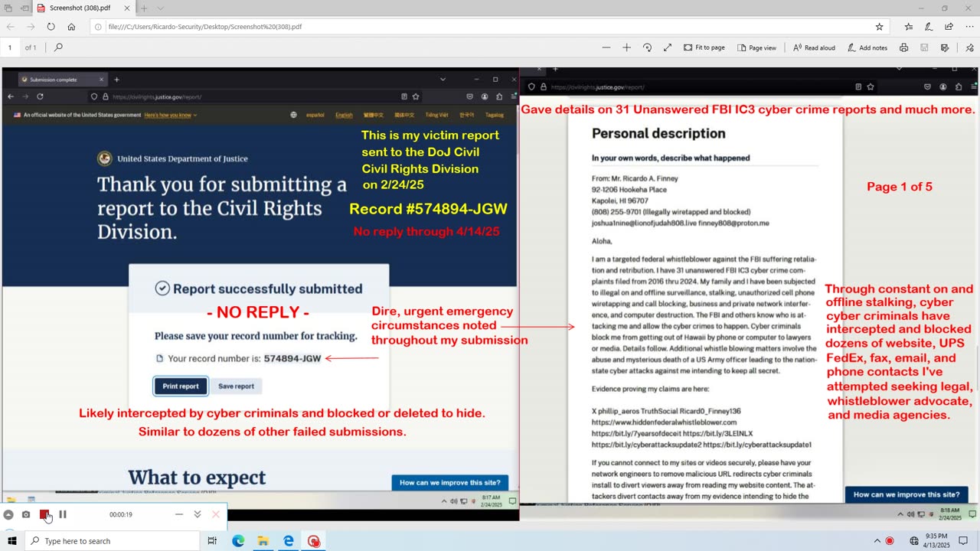Go to the Edge home page

71,26
